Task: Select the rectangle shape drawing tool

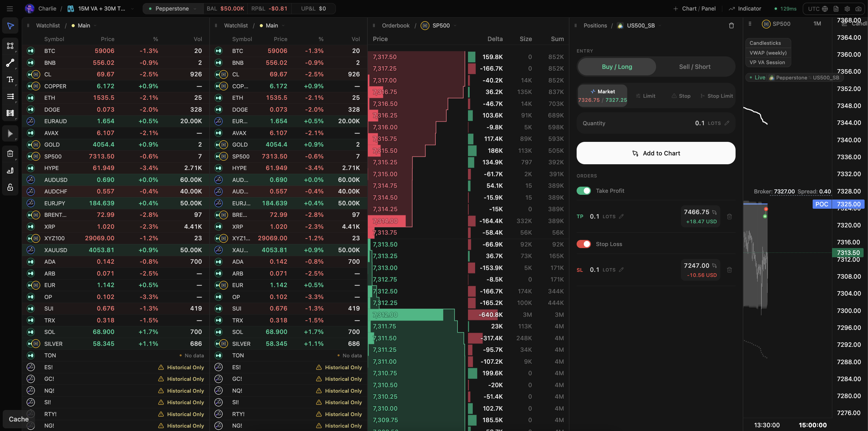Action: pos(10,46)
